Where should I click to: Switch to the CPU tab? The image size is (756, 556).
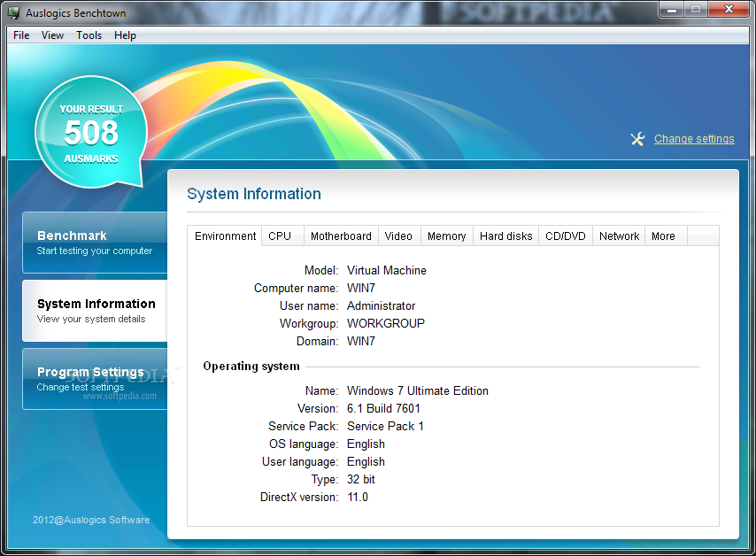(x=282, y=236)
